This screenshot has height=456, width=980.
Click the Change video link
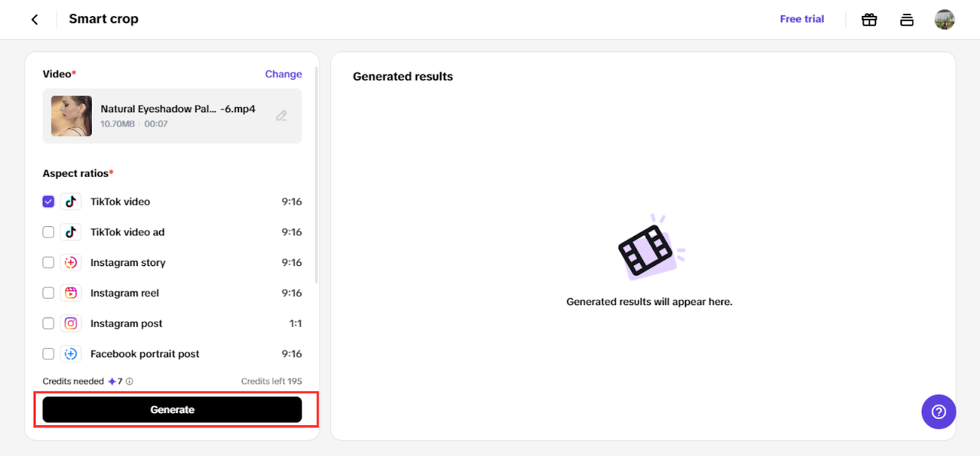283,74
